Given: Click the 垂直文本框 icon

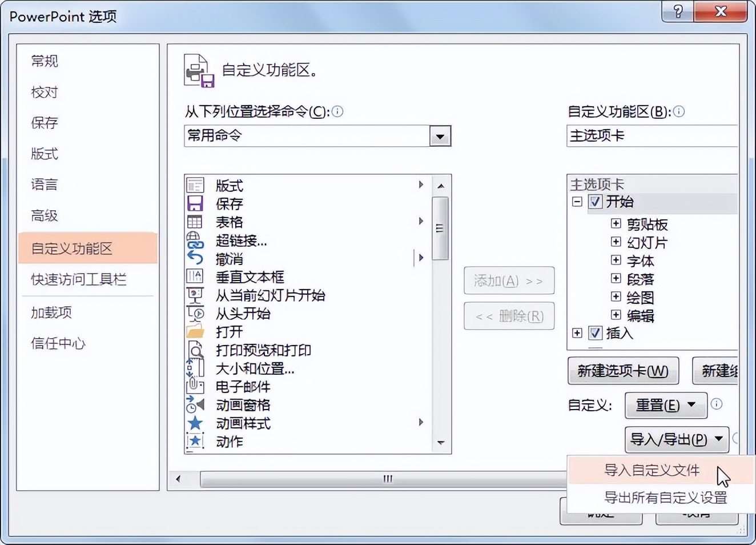Looking at the screenshot, I should click(x=195, y=277).
